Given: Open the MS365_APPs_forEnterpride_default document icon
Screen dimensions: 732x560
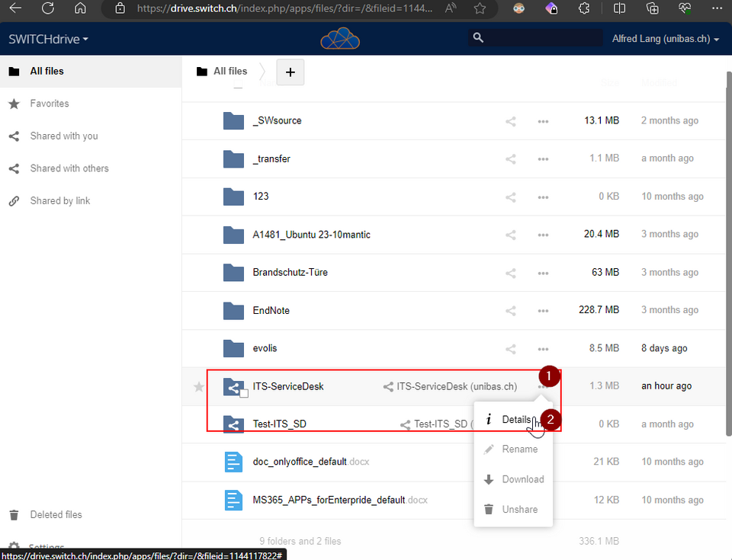Looking at the screenshot, I should pos(233,501).
